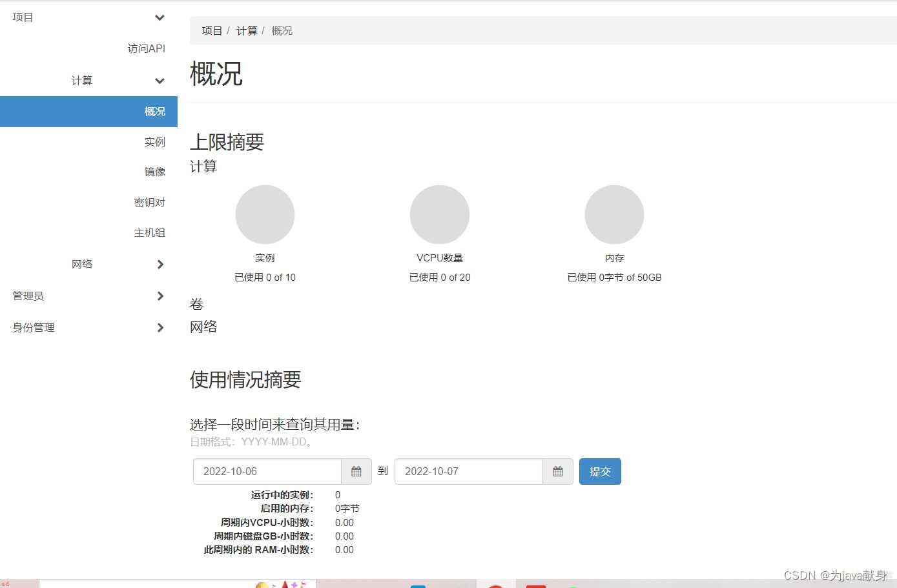Click the VCPU数量 usage pie chart
This screenshot has width=897, height=588.
[440, 215]
